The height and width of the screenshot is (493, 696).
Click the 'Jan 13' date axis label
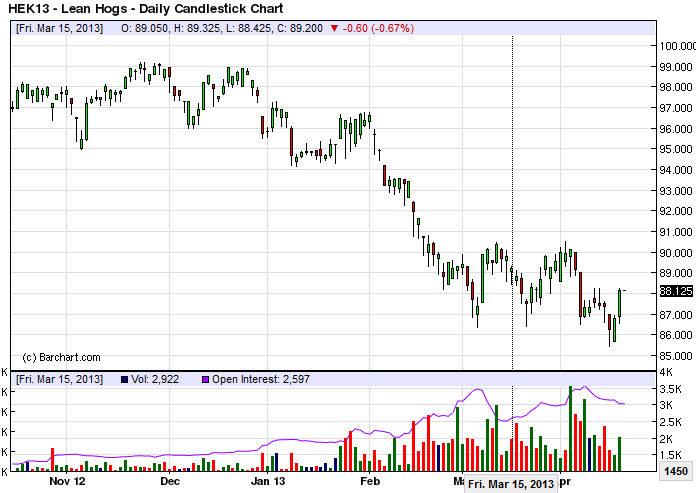click(267, 481)
